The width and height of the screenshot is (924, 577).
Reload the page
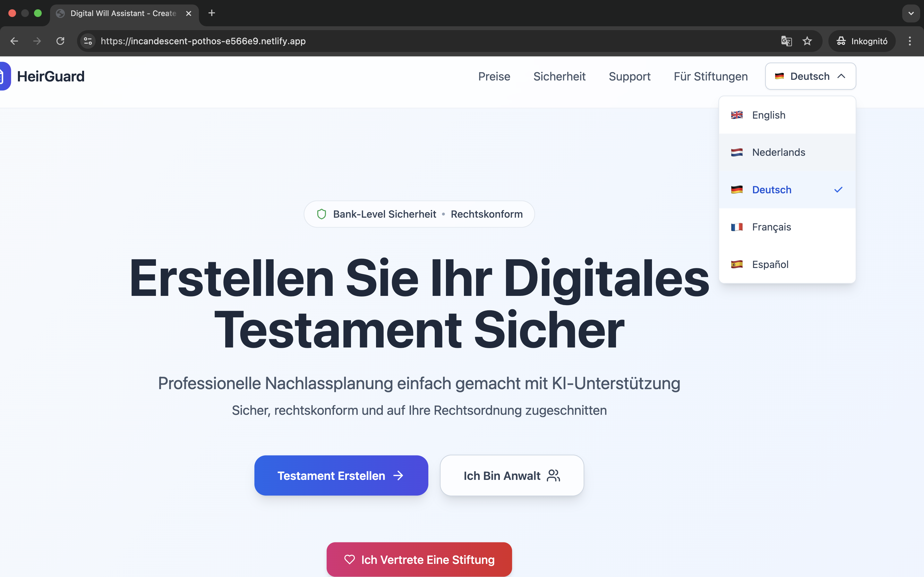point(60,41)
